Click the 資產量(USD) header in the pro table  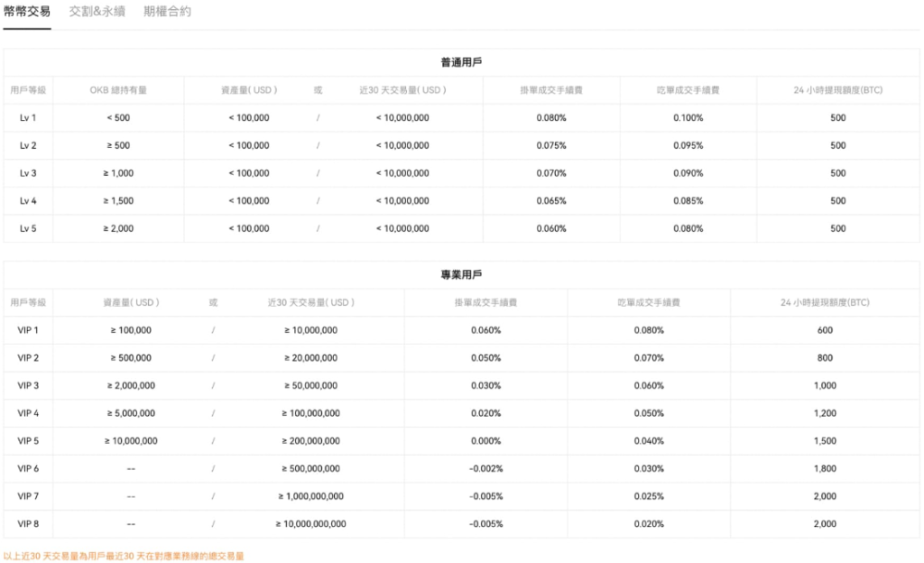130,301
